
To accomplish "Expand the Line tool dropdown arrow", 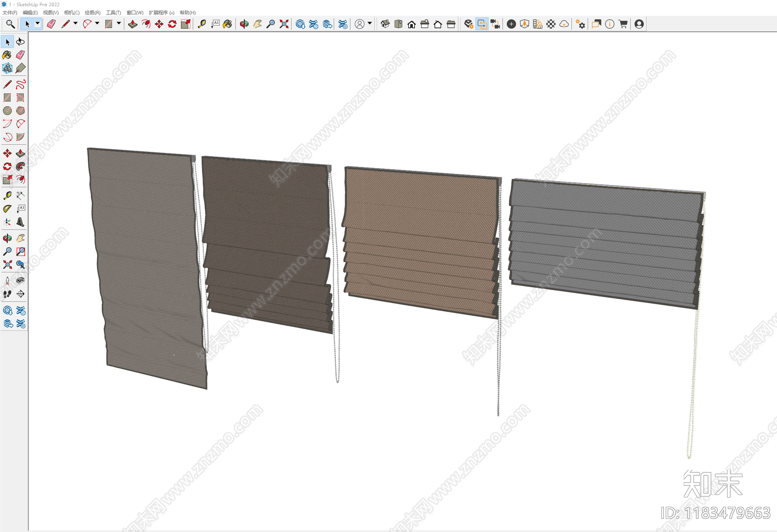I will click(75, 23).
